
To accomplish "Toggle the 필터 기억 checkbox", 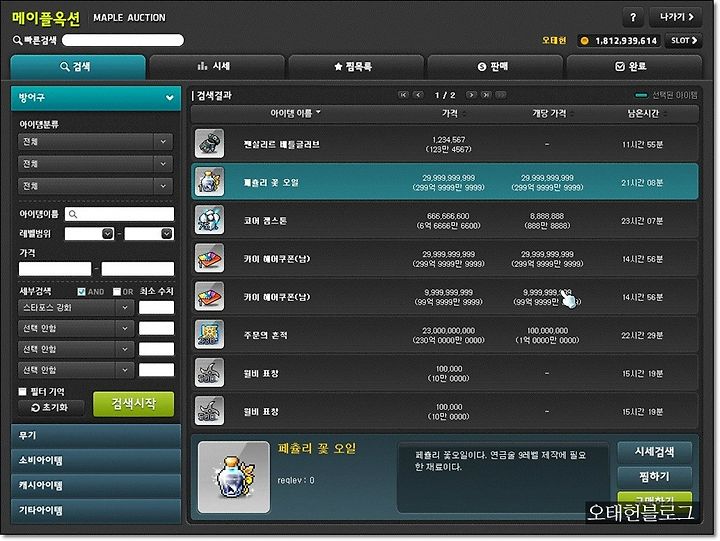I will click(22, 391).
